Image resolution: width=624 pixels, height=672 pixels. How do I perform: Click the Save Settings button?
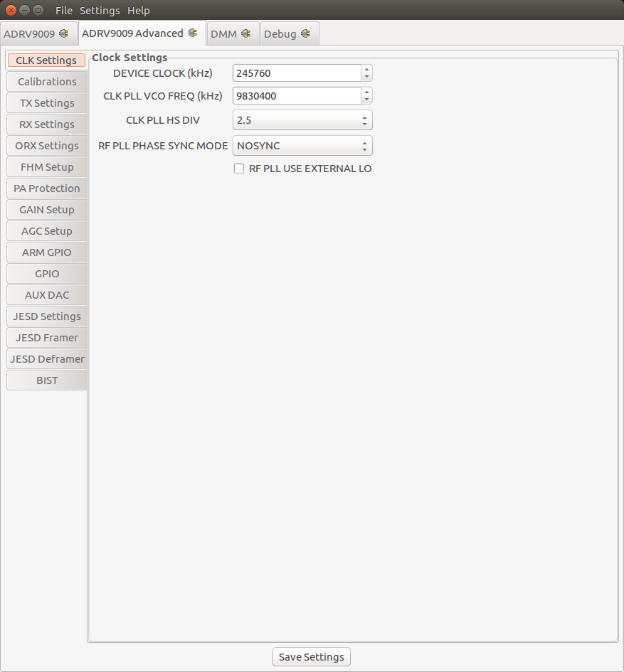pos(311,656)
